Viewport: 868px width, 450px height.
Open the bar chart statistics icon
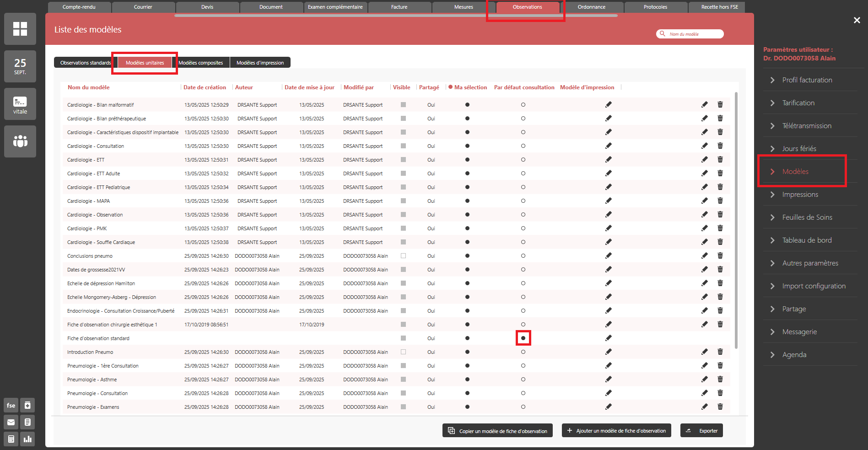pyautogui.click(x=27, y=439)
